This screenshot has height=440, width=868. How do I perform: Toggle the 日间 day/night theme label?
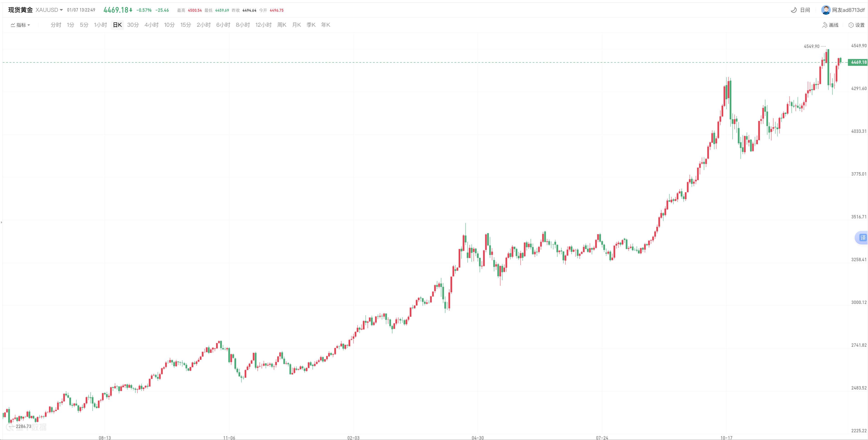click(x=805, y=10)
